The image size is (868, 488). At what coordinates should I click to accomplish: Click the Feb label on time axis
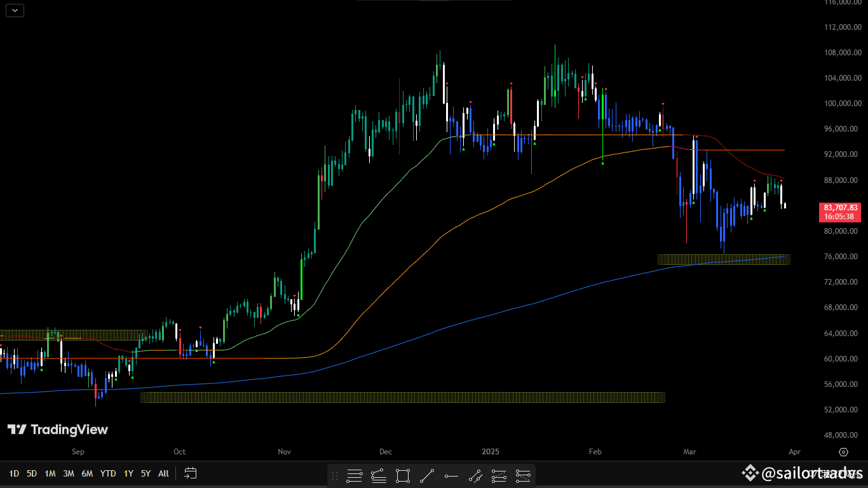[x=595, y=452]
